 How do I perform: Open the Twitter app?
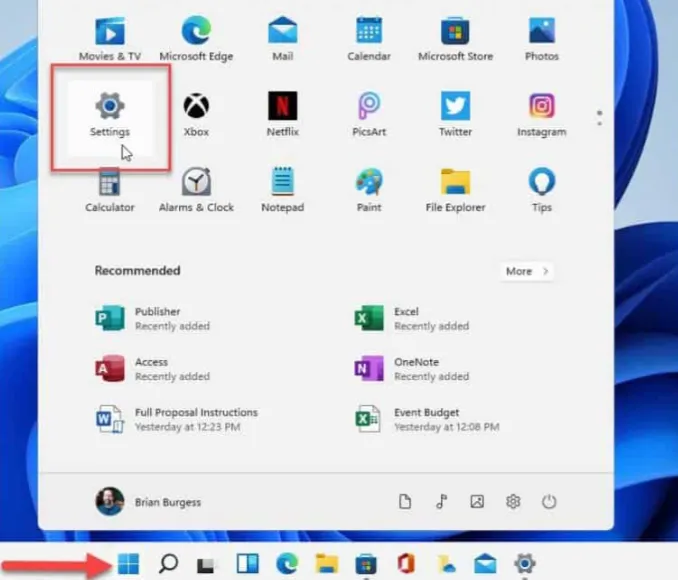coord(455,114)
